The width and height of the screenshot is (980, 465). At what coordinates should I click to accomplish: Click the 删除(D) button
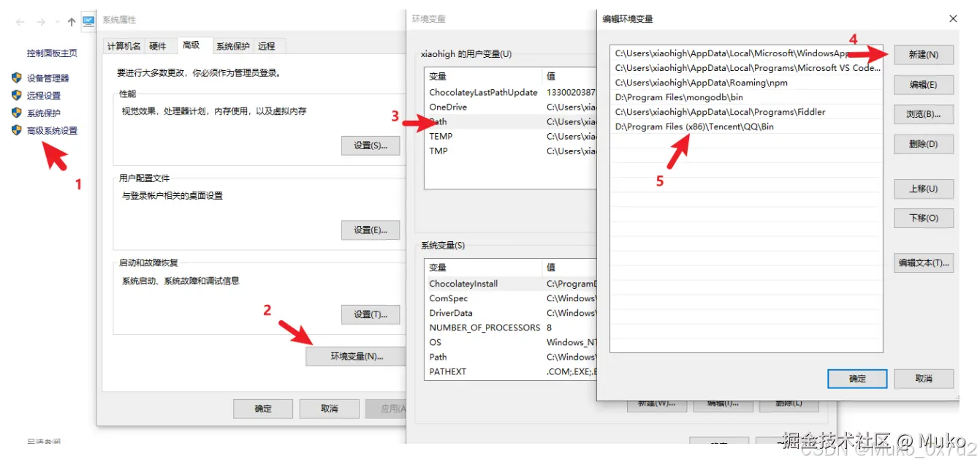(924, 144)
